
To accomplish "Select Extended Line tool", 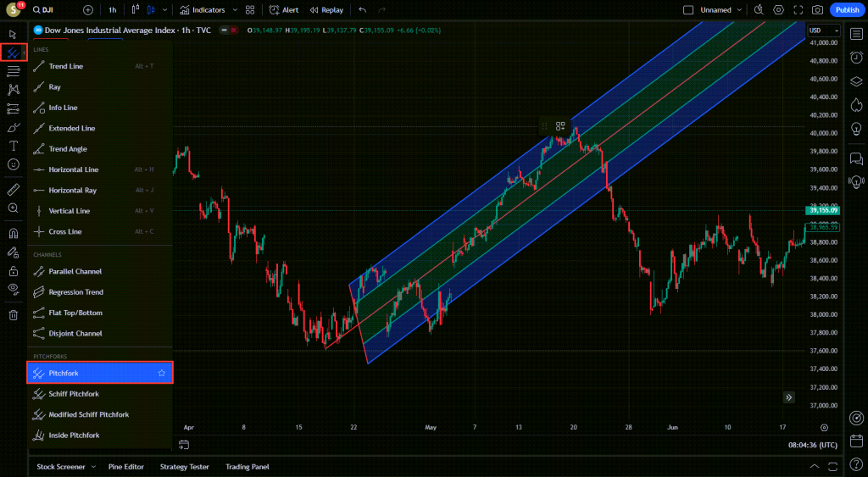I will point(100,129).
